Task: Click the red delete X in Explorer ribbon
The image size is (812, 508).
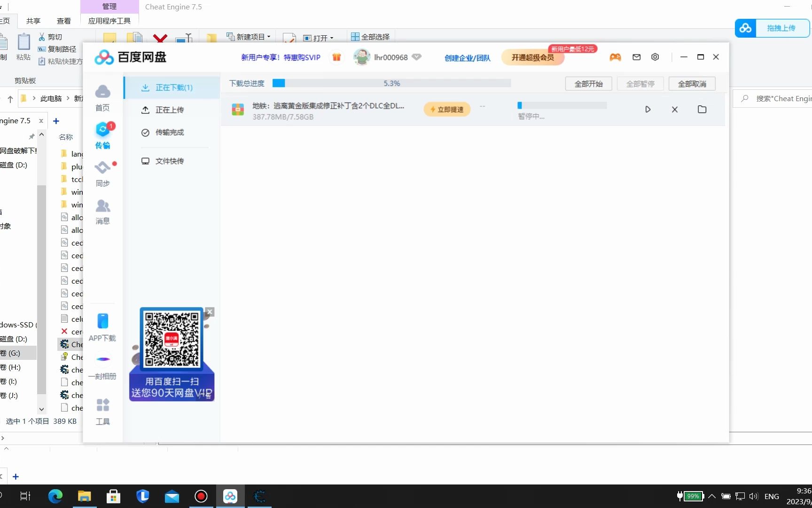Action: (160, 39)
